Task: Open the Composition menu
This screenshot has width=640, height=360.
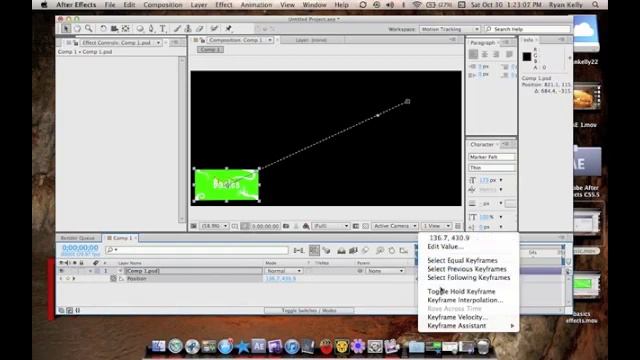Action: pos(163,5)
